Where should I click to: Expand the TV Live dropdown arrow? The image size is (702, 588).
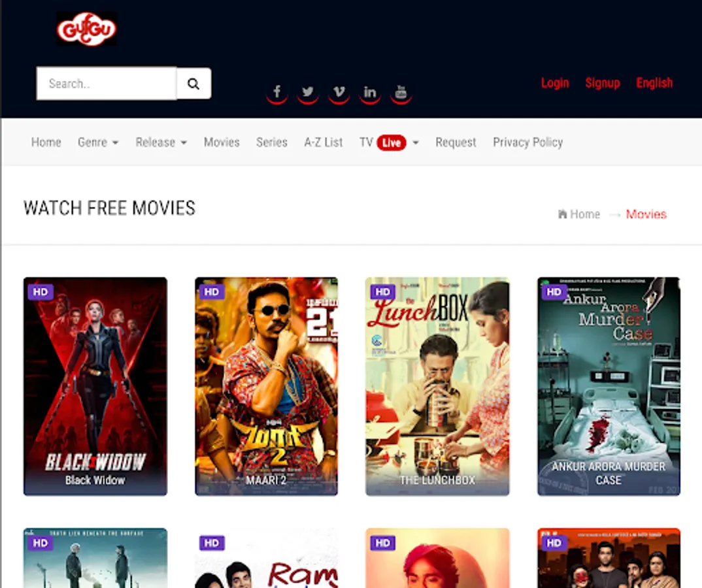(416, 142)
